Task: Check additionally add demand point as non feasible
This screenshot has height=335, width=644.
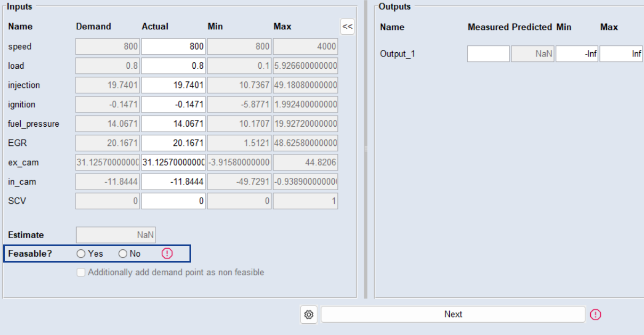Action: pyautogui.click(x=81, y=273)
